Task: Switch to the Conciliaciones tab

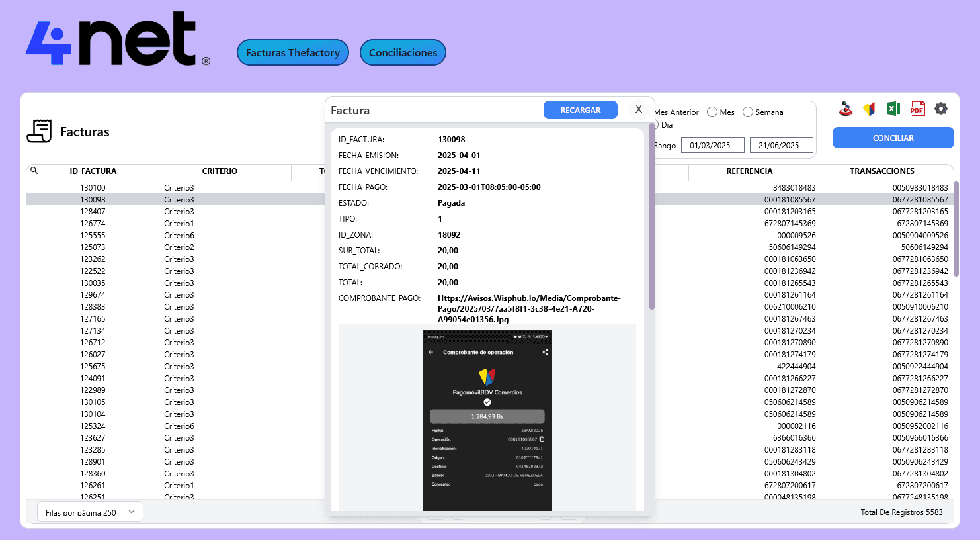Action: tap(403, 53)
